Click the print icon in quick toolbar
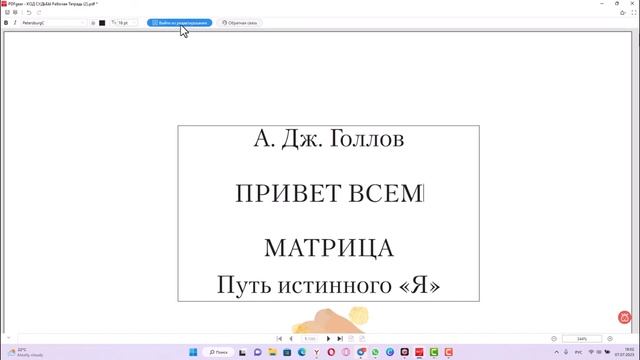Screen dimensions: 640x360 click(x=15, y=13)
